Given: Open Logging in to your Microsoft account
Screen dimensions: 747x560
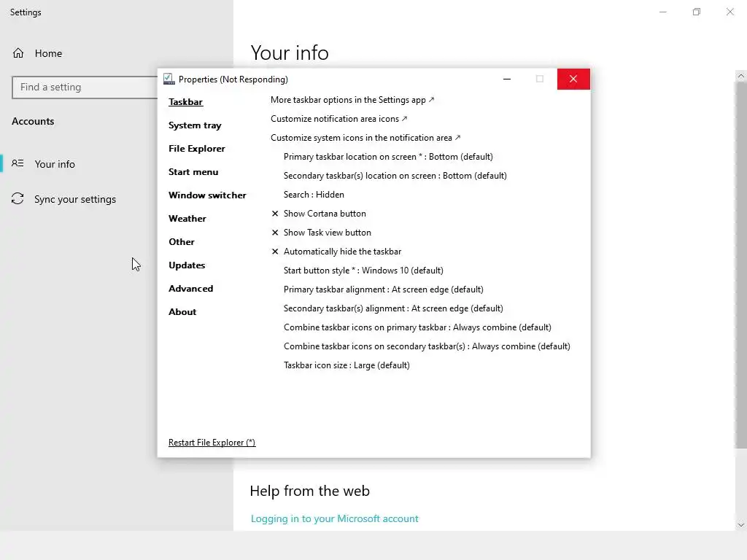Looking at the screenshot, I should click(x=334, y=518).
